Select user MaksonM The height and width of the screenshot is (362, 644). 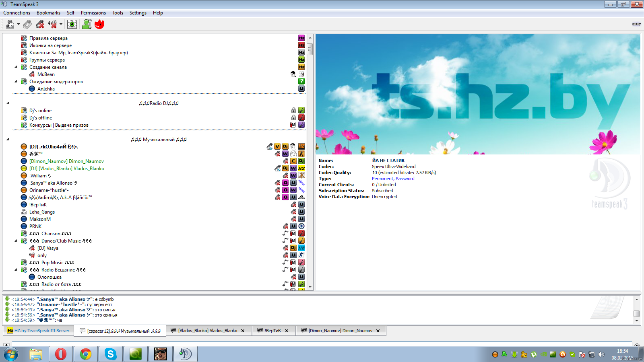[40, 219]
